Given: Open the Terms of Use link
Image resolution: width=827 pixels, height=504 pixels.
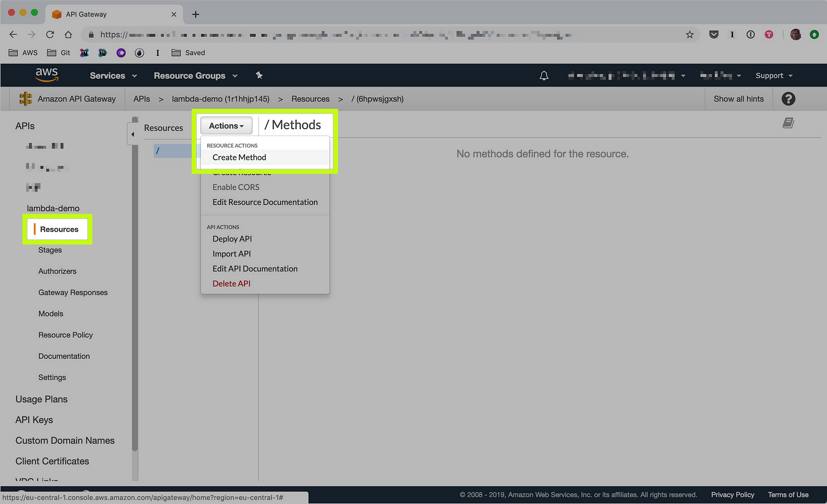Looking at the screenshot, I should pos(788,495).
